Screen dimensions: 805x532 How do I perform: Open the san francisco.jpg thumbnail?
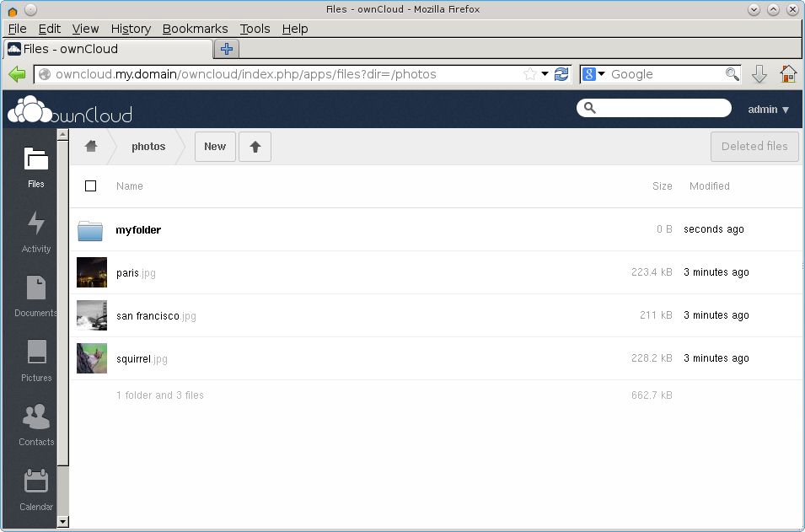click(x=92, y=315)
